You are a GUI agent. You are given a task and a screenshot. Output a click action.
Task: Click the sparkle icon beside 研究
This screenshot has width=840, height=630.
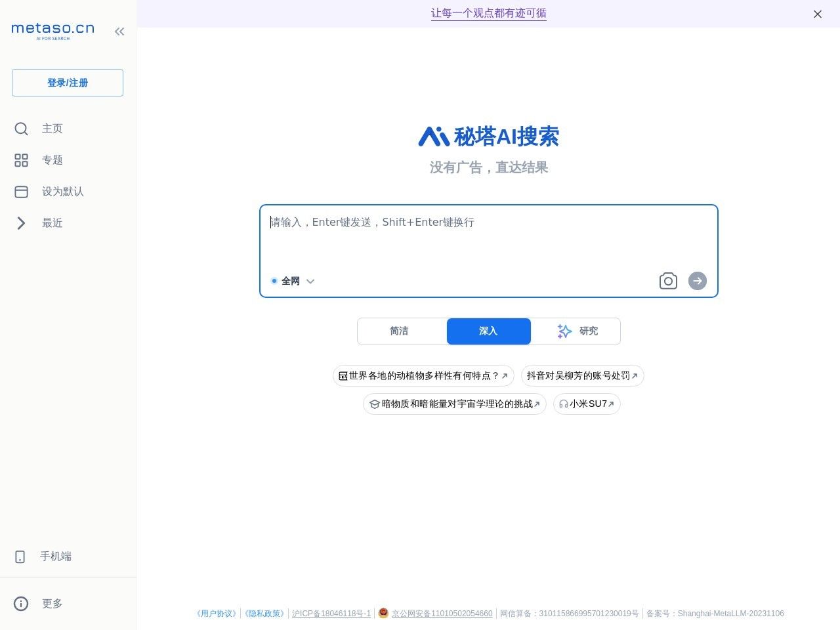pyautogui.click(x=564, y=331)
